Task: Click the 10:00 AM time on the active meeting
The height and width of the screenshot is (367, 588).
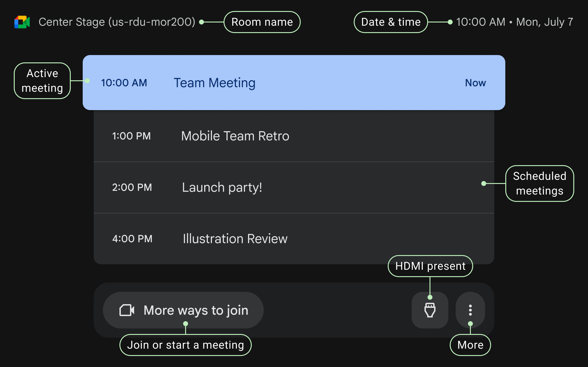Action: pos(124,83)
